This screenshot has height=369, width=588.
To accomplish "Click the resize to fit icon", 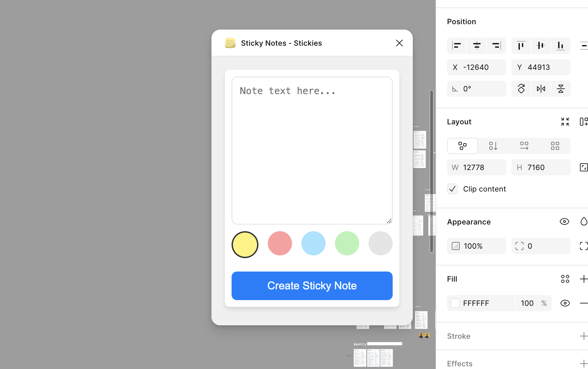I will point(565,122).
